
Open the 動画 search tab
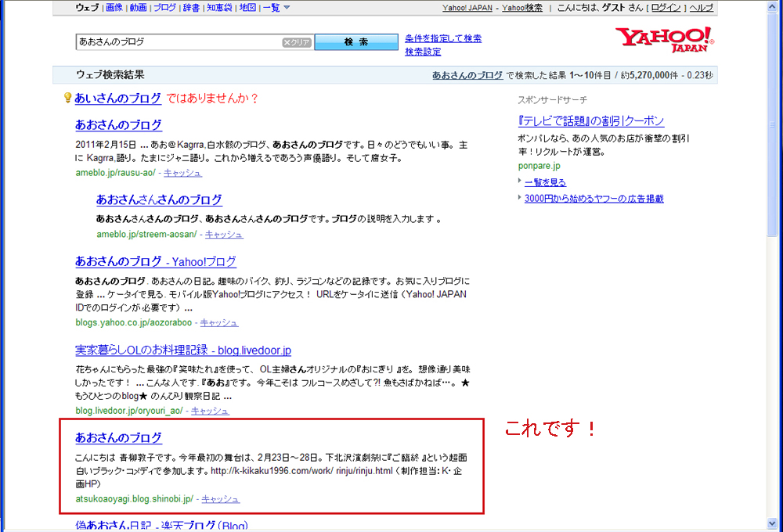[139, 8]
